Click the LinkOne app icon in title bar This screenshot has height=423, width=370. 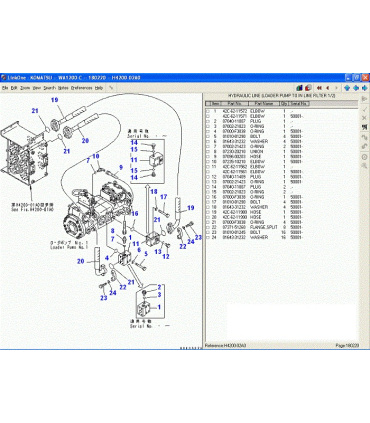(x=4, y=78)
